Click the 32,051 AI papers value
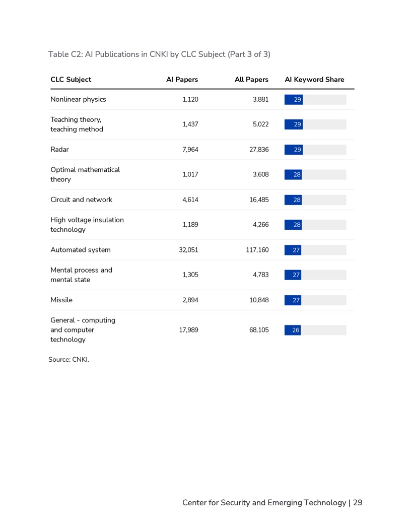Screen dimensions: 411x532 coord(188,250)
